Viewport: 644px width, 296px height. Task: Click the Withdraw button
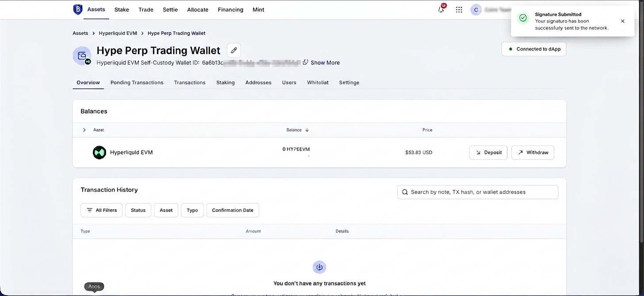coord(533,152)
